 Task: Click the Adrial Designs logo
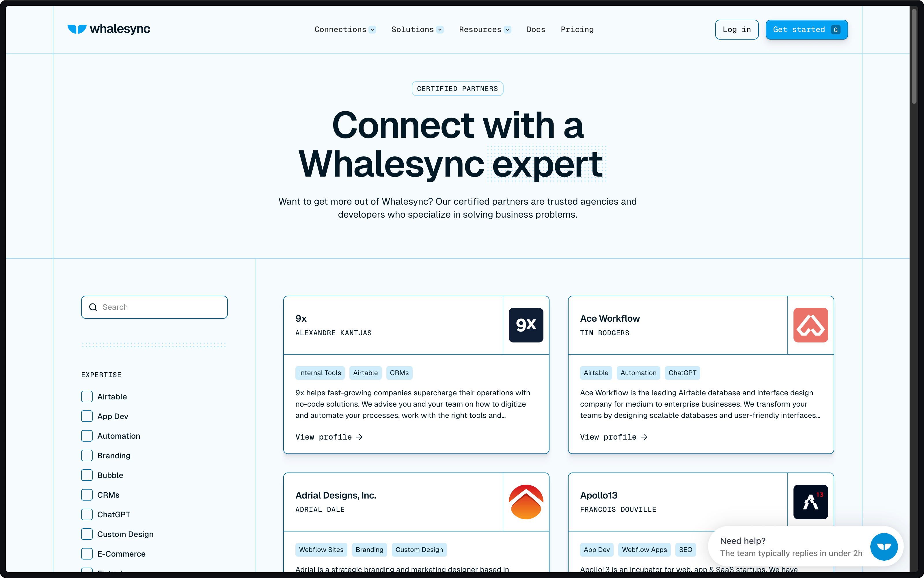(x=526, y=502)
